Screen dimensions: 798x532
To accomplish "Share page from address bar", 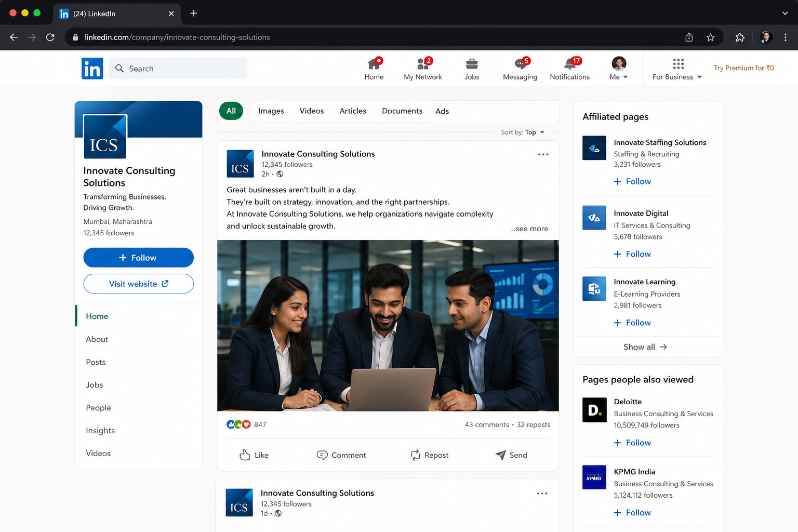I will (x=689, y=37).
